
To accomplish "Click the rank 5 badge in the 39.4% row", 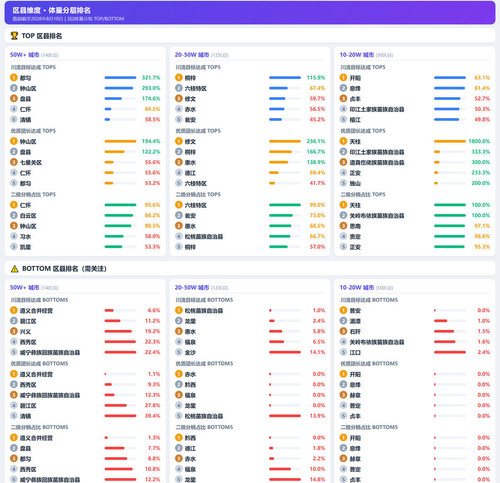I will coord(14,416).
